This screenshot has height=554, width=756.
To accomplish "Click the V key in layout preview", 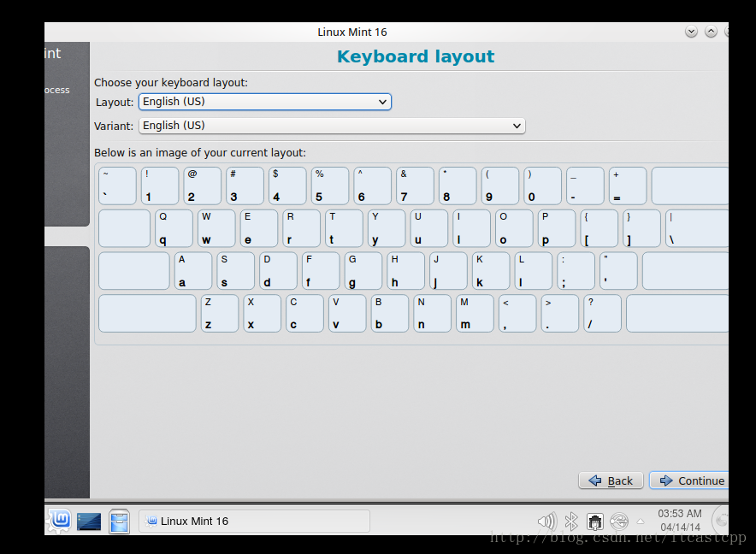I will coord(347,314).
